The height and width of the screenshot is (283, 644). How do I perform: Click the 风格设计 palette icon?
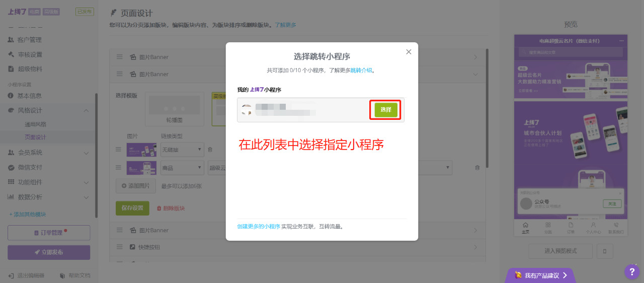11,110
